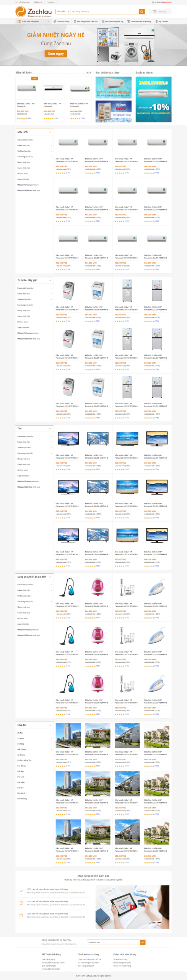Click the alarm clock guarantee icon
The height and width of the screenshot is (980, 187).
(21, 903)
